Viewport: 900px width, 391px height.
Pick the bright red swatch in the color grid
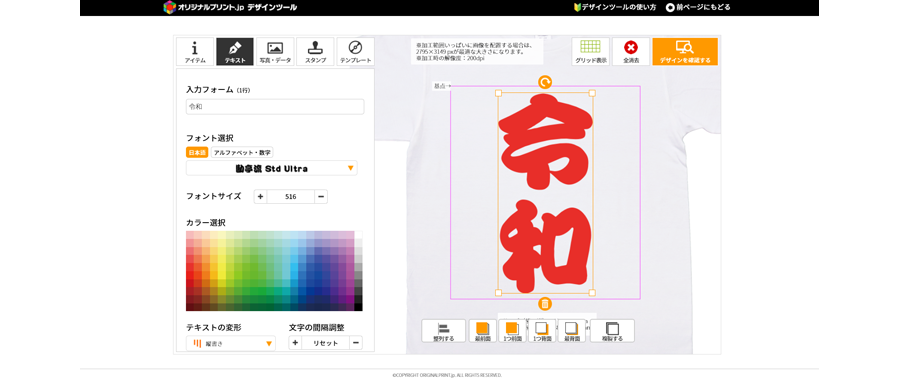190,275
